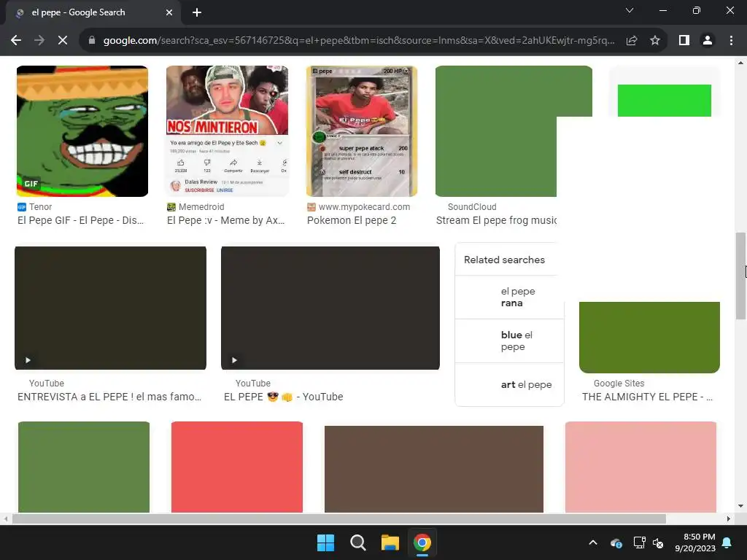Click 'ENTREVISTA a EL PEPE' title link
This screenshot has height=560, width=747.
pyautogui.click(x=109, y=397)
